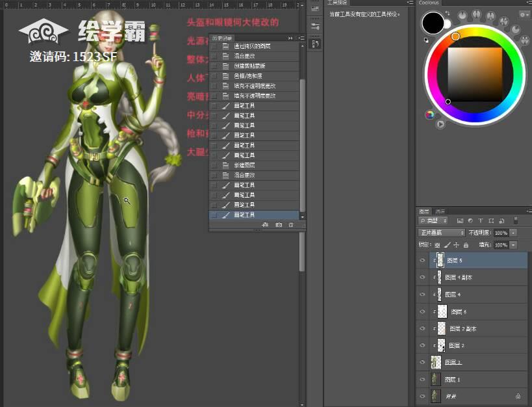Click adjustment layer filter icon
The image size is (532, 407).
tap(470, 221)
